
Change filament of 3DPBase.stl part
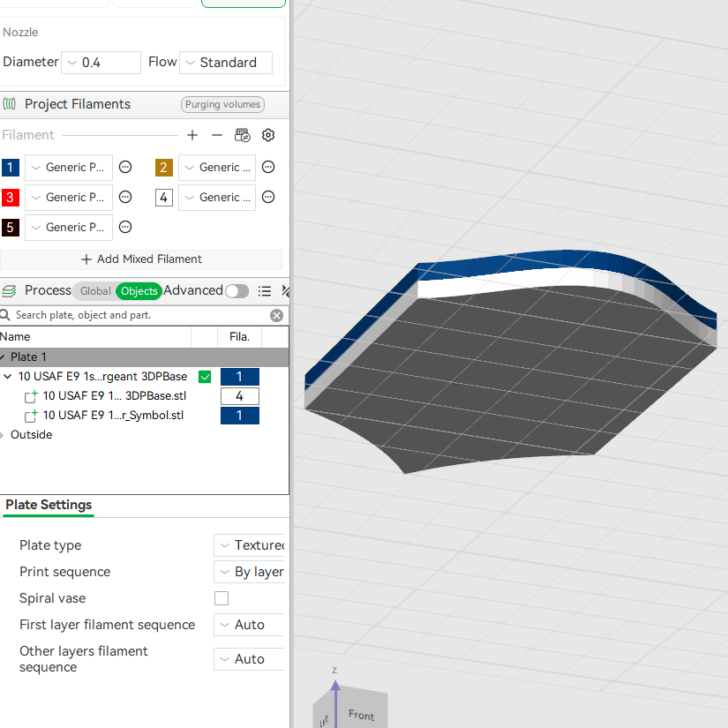click(x=239, y=396)
